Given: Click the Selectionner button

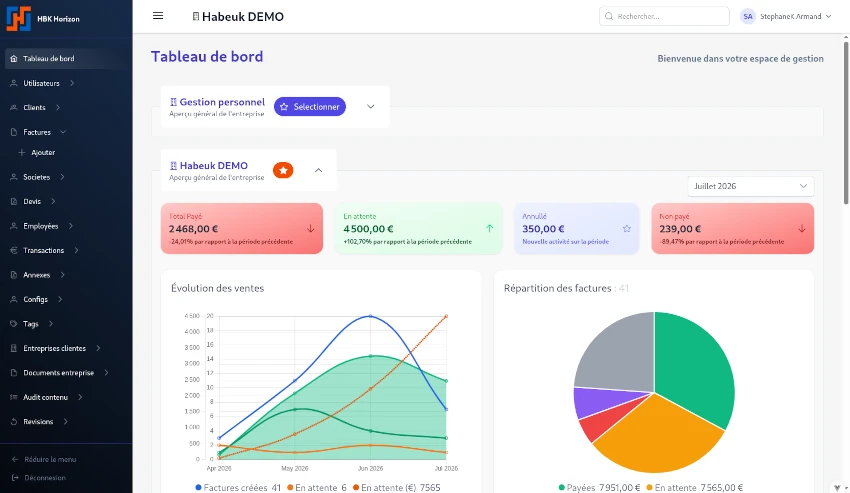Looking at the screenshot, I should tap(310, 107).
